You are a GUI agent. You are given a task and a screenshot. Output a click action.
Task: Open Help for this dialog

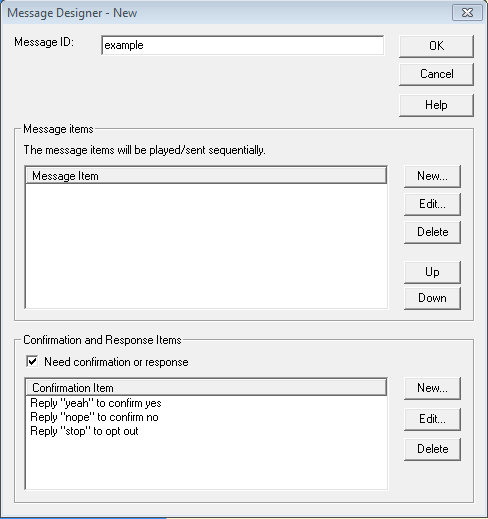coord(436,105)
